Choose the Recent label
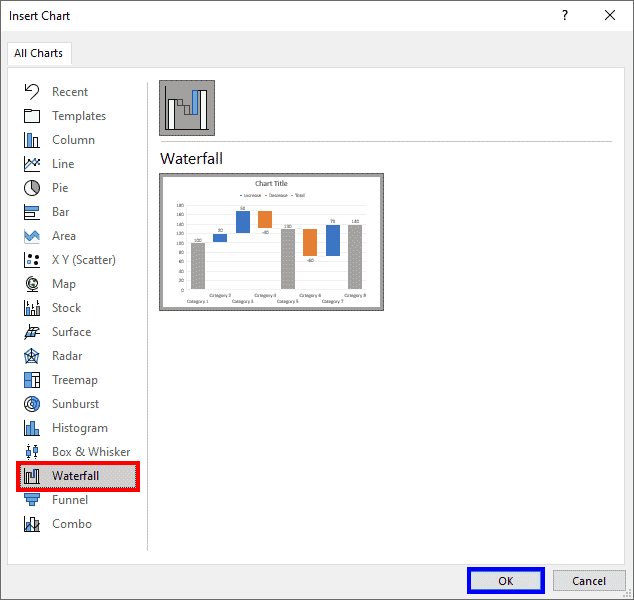634x600 pixels. click(70, 92)
